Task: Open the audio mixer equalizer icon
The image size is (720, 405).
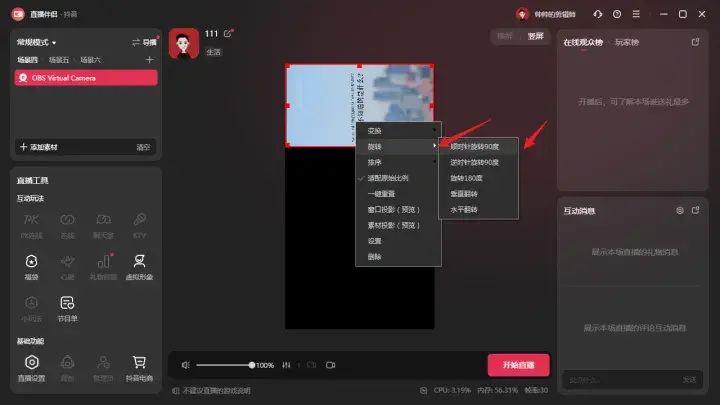Action: (x=286, y=365)
